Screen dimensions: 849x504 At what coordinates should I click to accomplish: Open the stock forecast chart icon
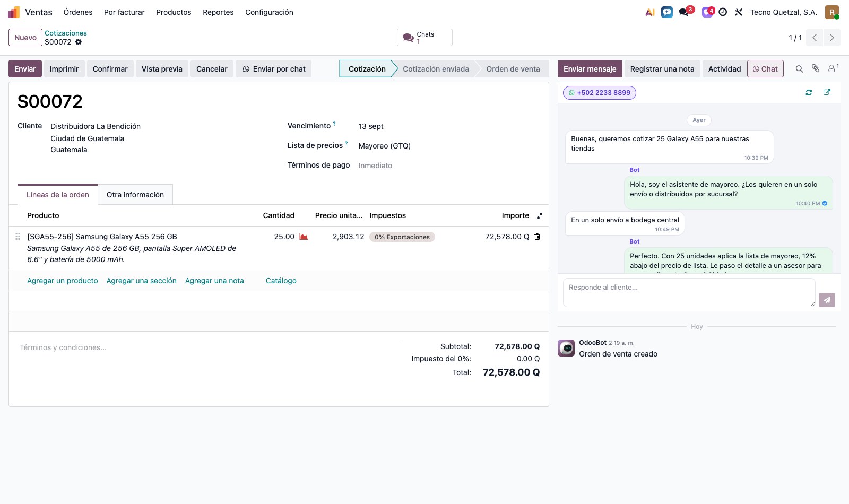(304, 237)
